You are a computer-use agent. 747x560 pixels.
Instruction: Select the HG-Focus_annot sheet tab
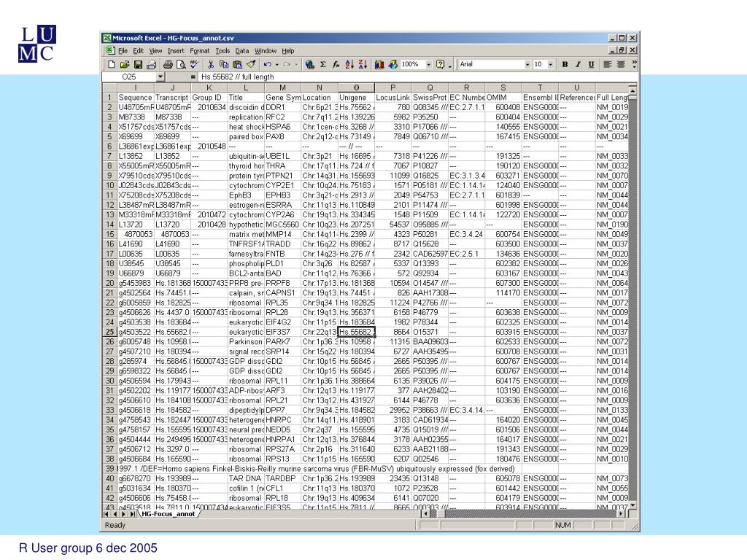click(x=169, y=514)
